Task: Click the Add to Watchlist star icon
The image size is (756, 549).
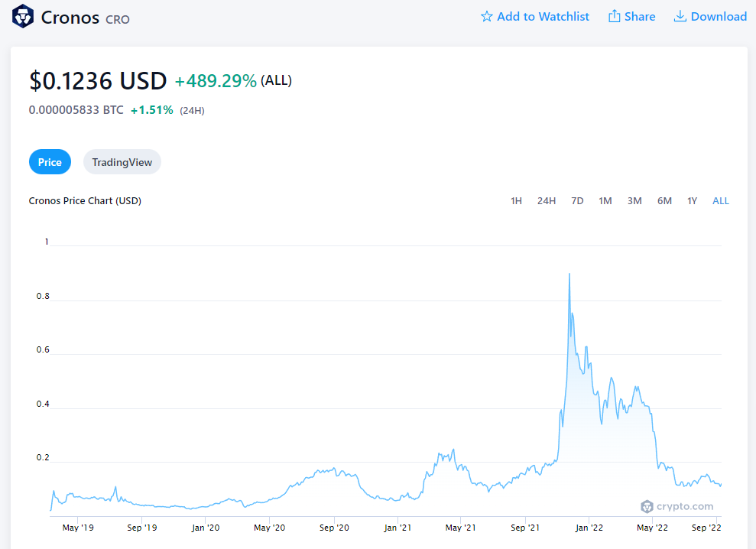Action: tap(486, 17)
